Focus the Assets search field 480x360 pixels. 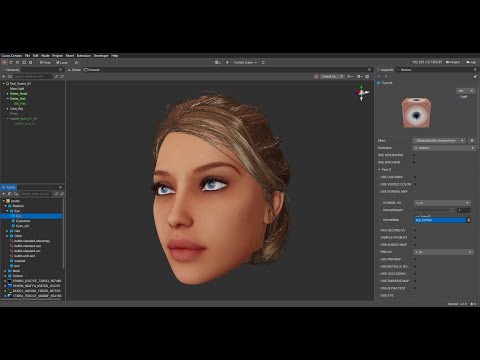(35, 194)
